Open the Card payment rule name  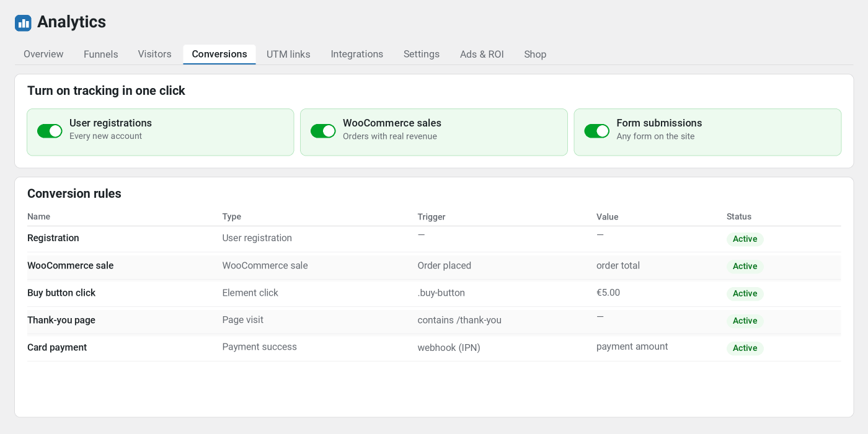point(57,347)
